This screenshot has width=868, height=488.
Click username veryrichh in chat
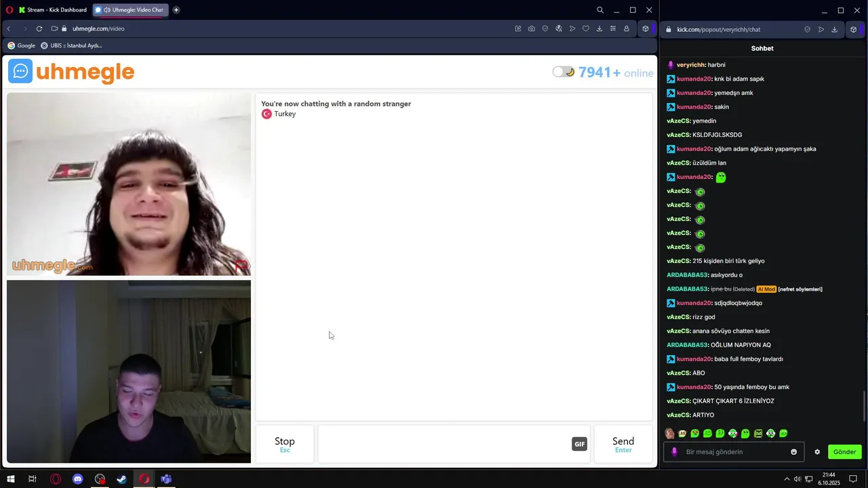pyautogui.click(x=691, y=65)
